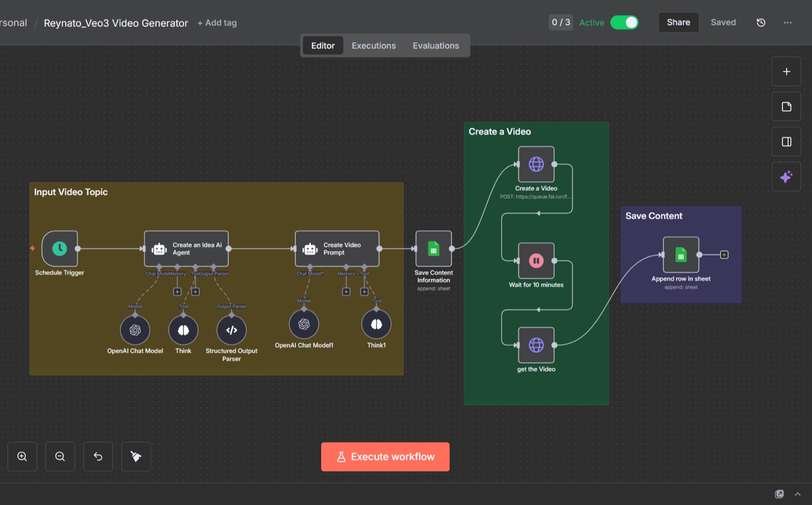This screenshot has width=812, height=505.
Task: Open the Schedule Trigger node
Action: pos(59,248)
